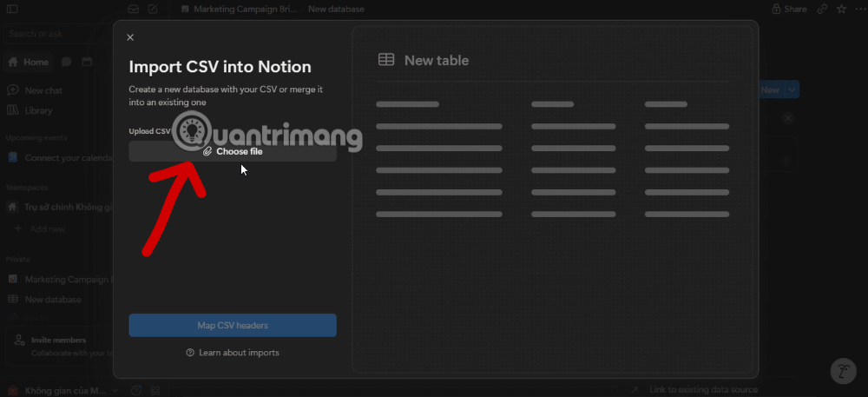Click Choose file to upload CSV
This screenshot has height=397, width=868.
(x=233, y=151)
